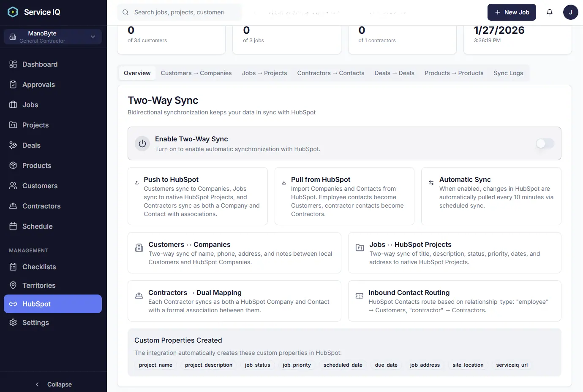
Task: Click the scheduled_date property tag
Action: click(x=343, y=365)
